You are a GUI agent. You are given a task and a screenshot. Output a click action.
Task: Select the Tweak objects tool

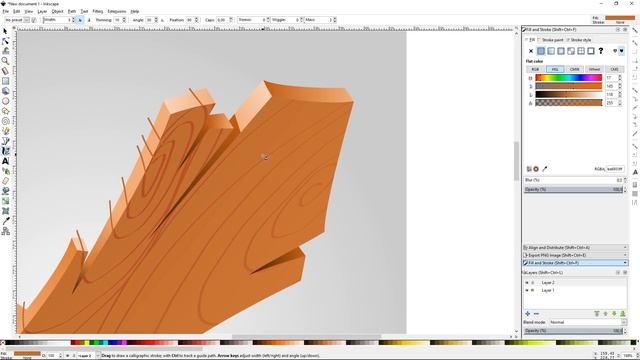(5, 51)
